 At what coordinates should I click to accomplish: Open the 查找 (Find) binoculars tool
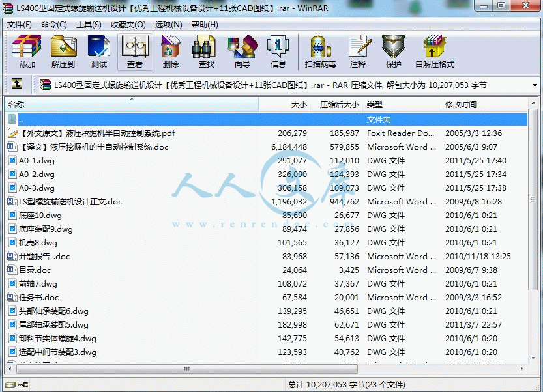(x=207, y=51)
